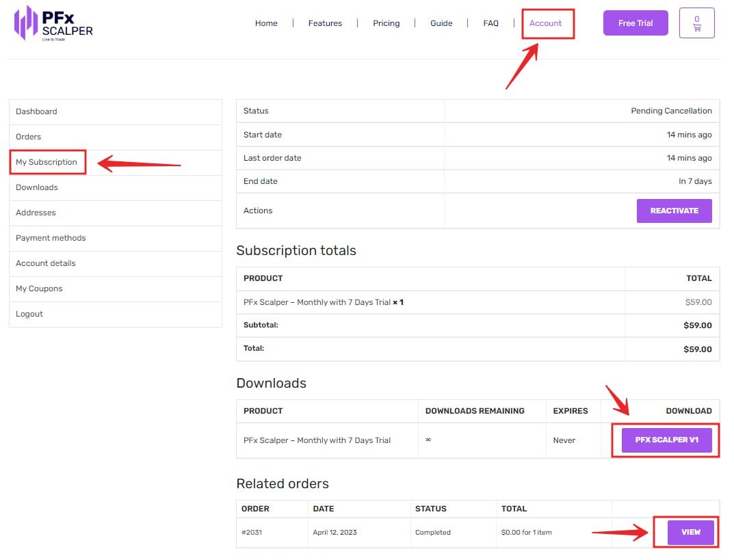The width and height of the screenshot is (734, 560).
Task: Open Dashboard in the sidebar
Action: tap(36, 111)
